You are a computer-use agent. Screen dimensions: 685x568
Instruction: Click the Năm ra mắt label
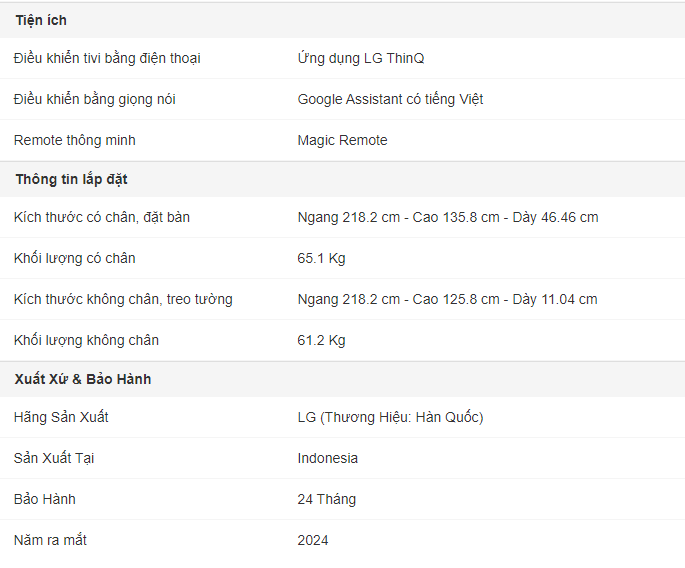[50, 540]
